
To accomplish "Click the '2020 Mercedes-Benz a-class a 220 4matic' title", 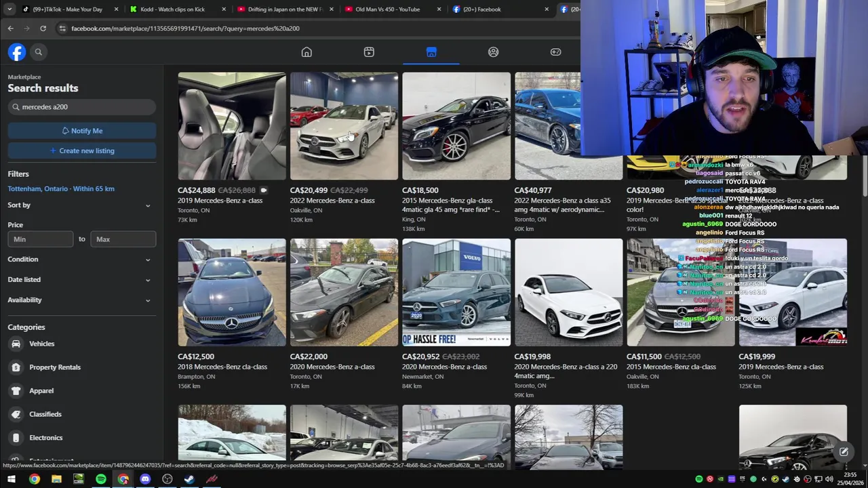I will [566, 371].
